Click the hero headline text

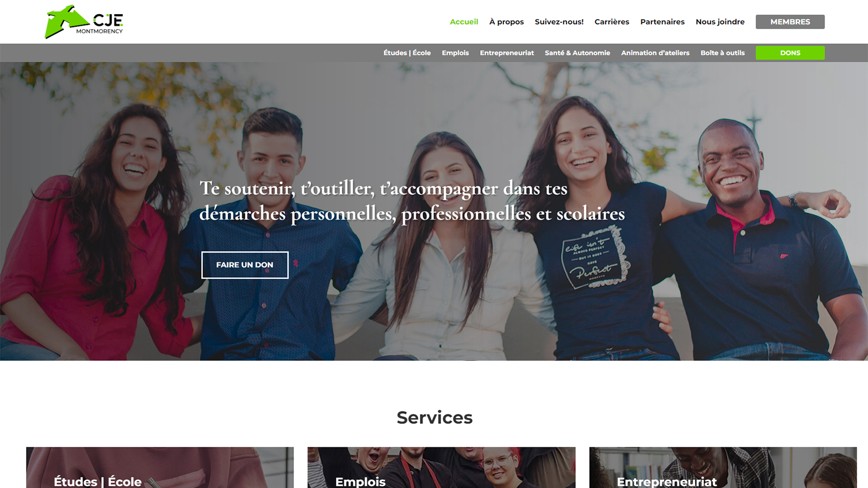click(412, 201)
